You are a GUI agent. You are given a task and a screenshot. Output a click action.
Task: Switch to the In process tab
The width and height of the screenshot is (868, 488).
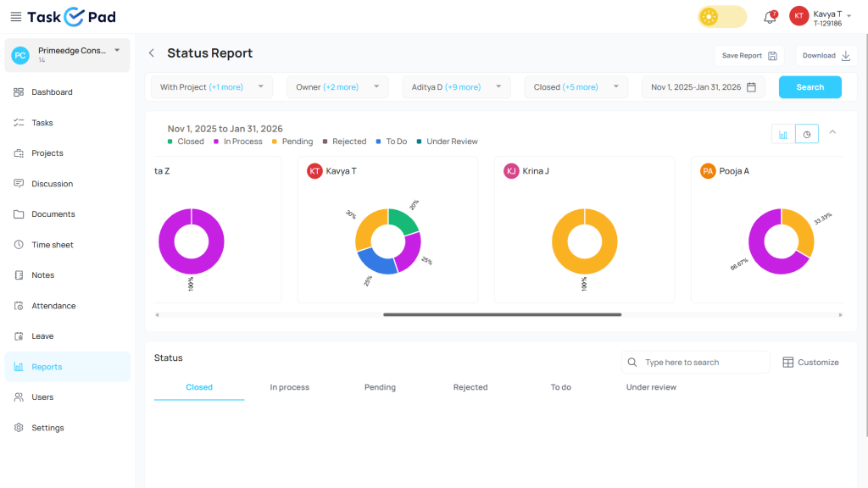click(x=289, y=387)
